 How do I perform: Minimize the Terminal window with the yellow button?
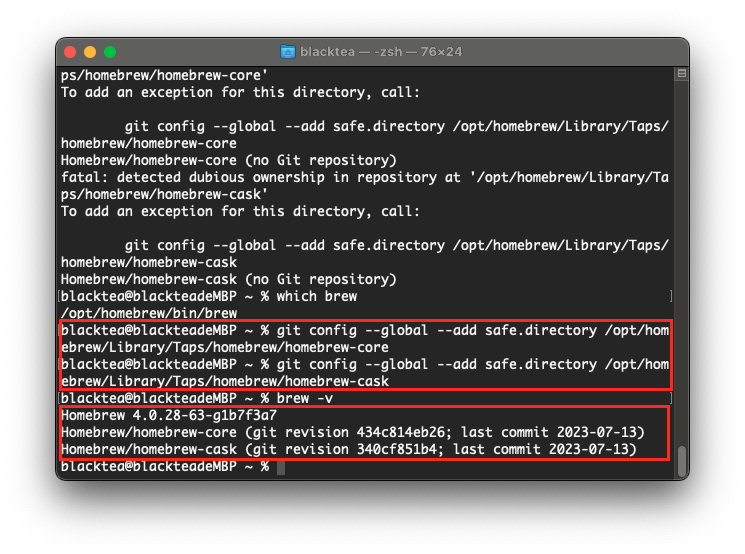pyautogui.click(x=90, y=52)
